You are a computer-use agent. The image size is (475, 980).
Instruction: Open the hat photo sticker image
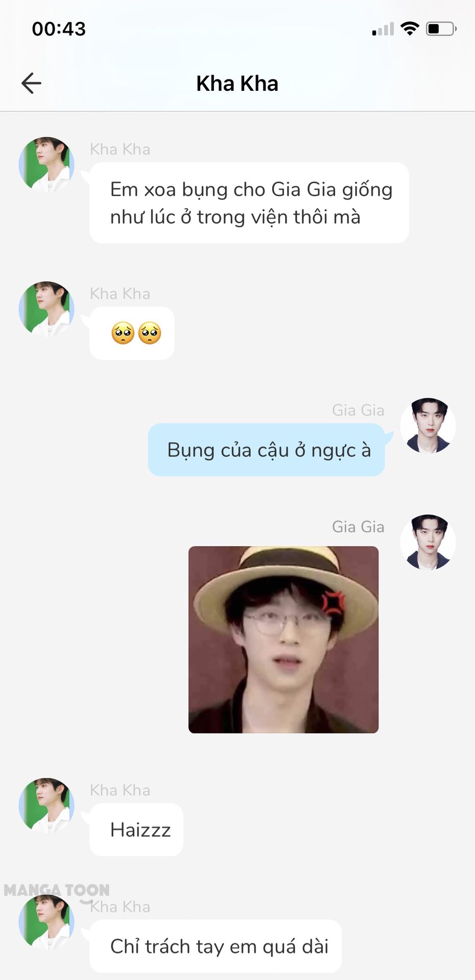coord(283,640)
